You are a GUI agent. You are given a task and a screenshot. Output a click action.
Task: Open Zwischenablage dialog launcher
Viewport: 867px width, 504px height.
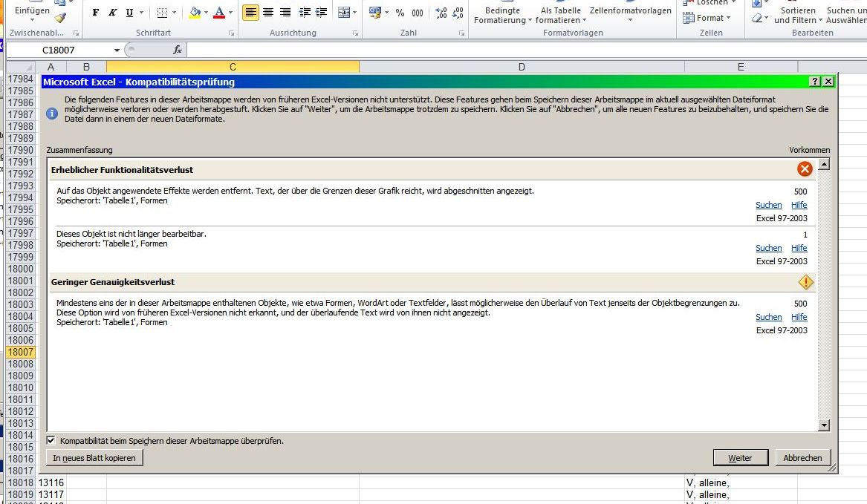point(77,33)
